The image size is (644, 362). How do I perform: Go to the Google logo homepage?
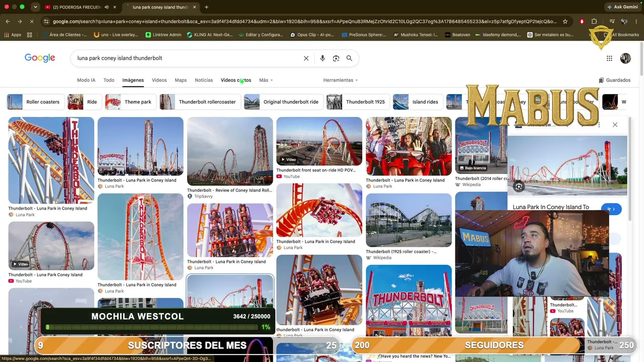point(40,58)
